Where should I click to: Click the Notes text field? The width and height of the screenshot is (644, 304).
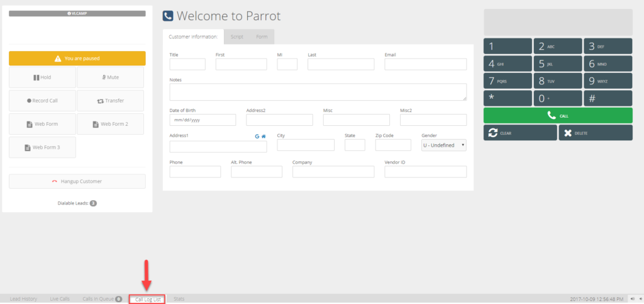point(318,92)
